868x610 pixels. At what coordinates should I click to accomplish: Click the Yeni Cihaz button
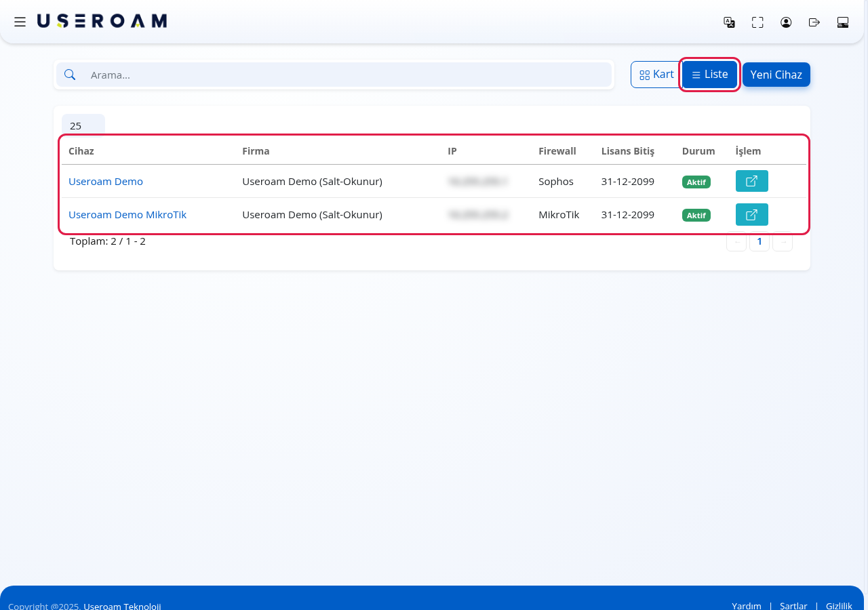[x=776, y=75]
